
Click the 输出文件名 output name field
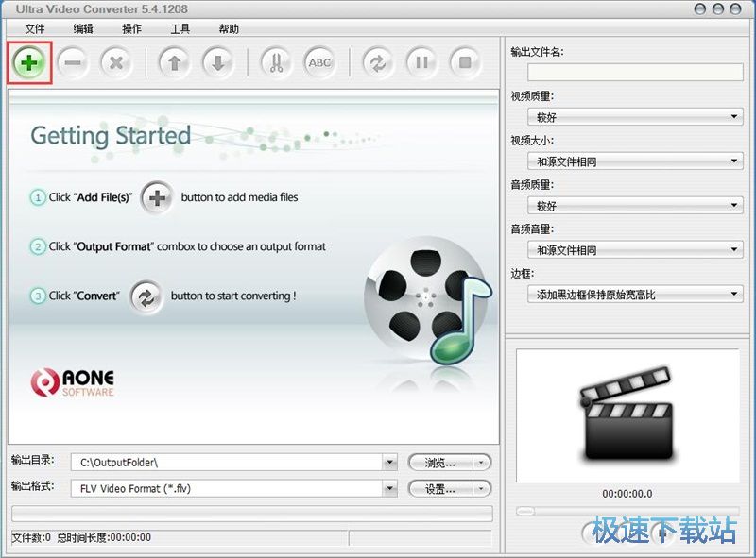(x=635, y=72)
